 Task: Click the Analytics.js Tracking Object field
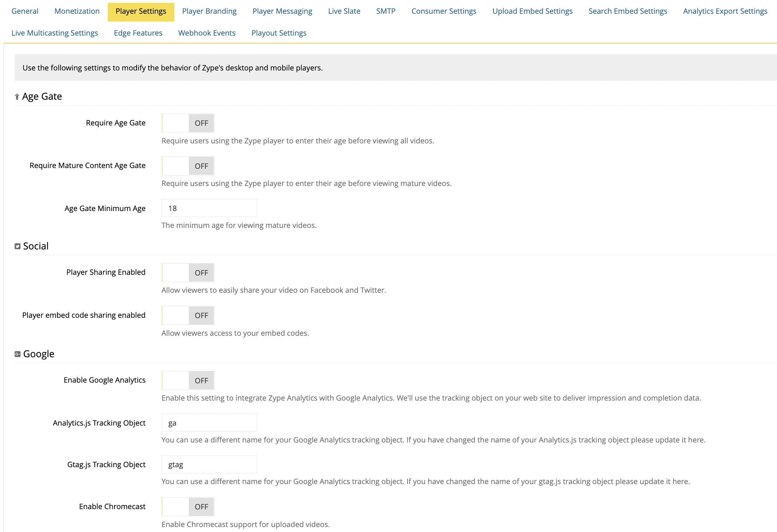[209, 423]
